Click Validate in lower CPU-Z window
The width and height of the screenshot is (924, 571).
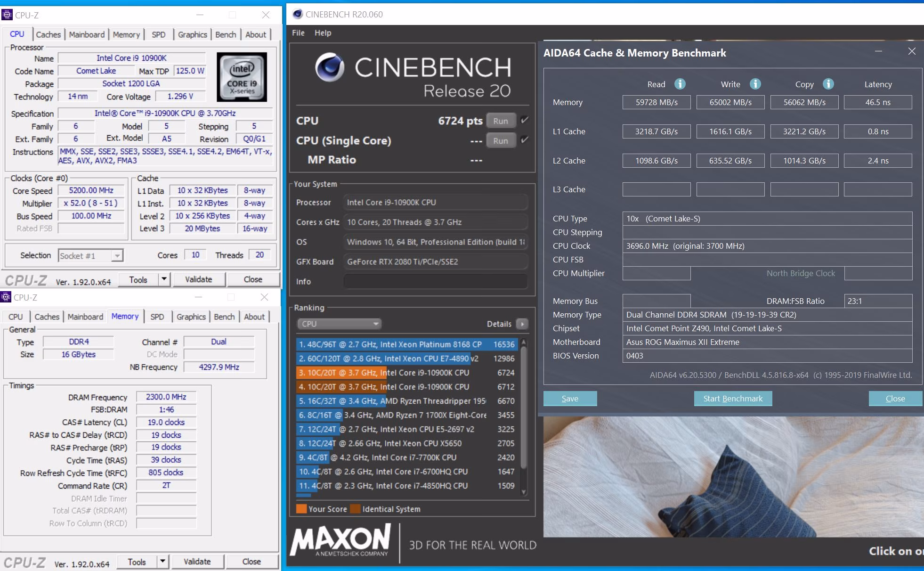197,562
